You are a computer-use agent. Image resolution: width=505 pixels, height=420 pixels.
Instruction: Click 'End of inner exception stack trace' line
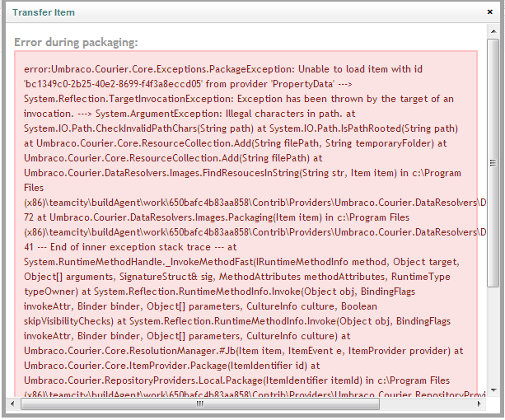(x=130, y=247)
